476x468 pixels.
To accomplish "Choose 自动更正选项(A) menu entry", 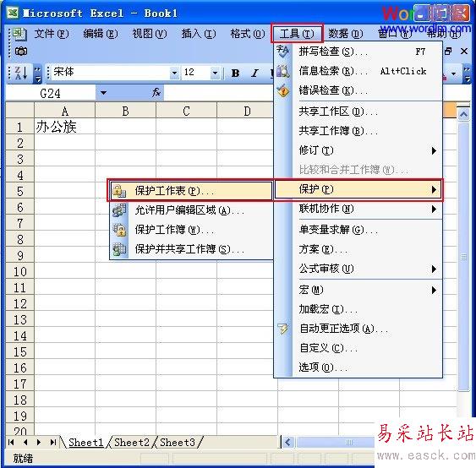I will click(x=358, y=329).
